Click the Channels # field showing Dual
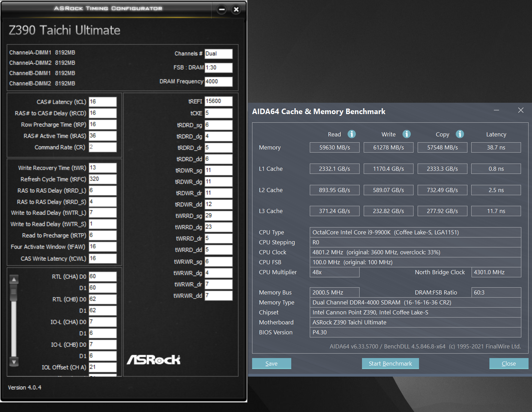Viewport: 532px width, 412px height. [219, 54]
